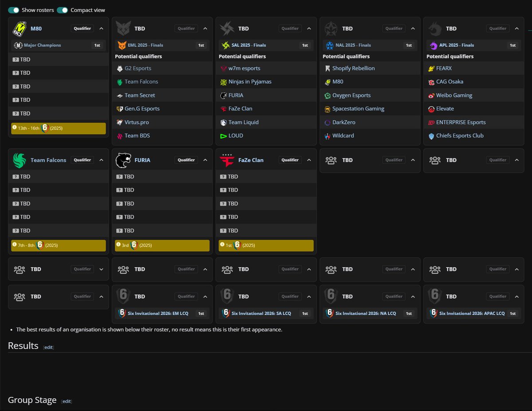Click the FURIA panther logo
Screen dimensions: 532x411
(x=123, y=160)
